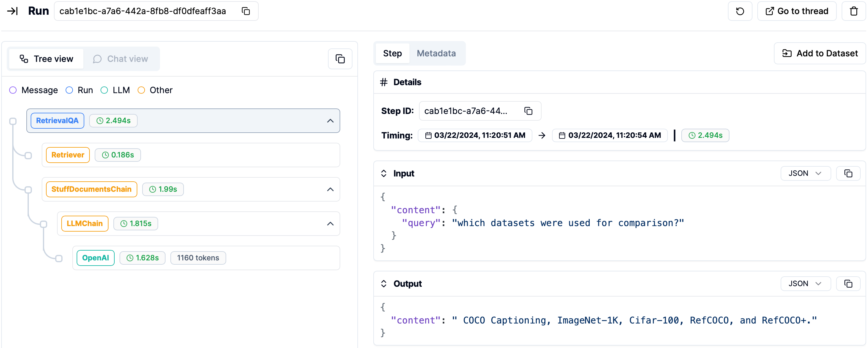Screen dimensions: 868x348
Task: Copy the Input JSON content
Action: point(848,173)
